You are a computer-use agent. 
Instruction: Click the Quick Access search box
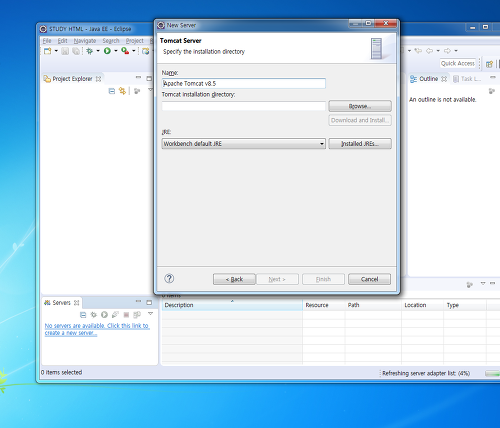coord(458,63)
